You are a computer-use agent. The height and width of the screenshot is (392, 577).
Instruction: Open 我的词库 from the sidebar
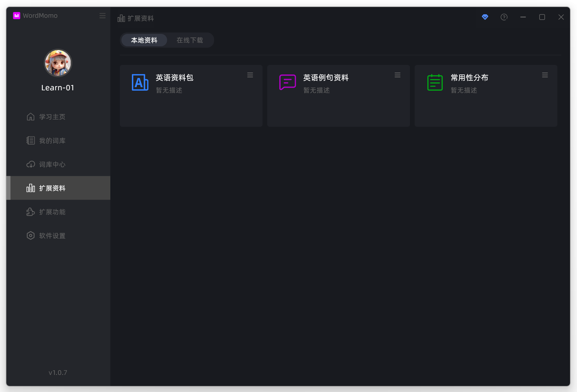point(52,141)
